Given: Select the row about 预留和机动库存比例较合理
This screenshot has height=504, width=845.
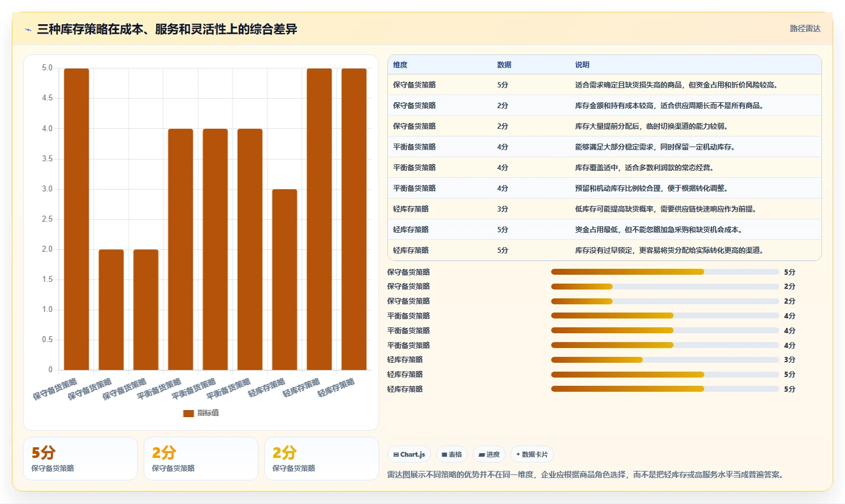Looking at the screenshot, I should coord(604,188).
